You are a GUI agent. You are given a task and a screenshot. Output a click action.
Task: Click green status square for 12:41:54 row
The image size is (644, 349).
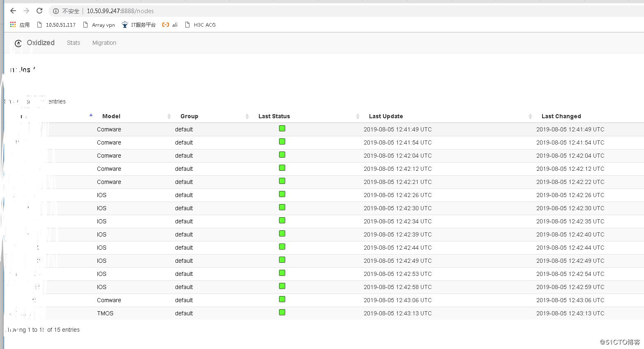click(282, 142)
